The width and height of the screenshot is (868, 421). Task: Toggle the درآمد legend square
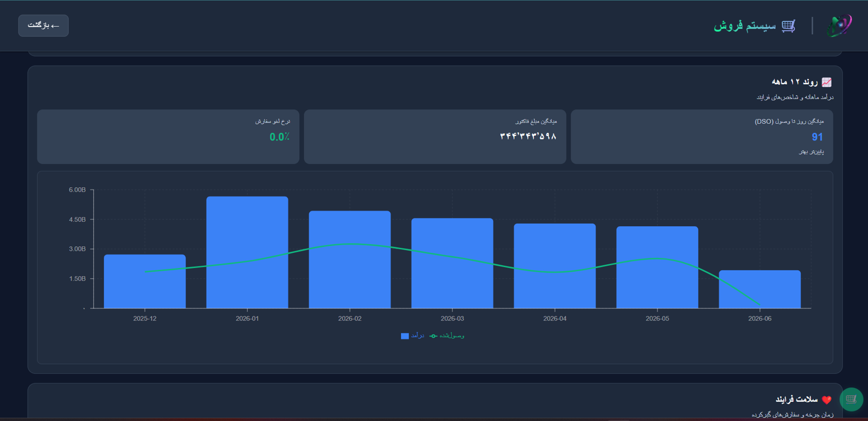[405, 336]
